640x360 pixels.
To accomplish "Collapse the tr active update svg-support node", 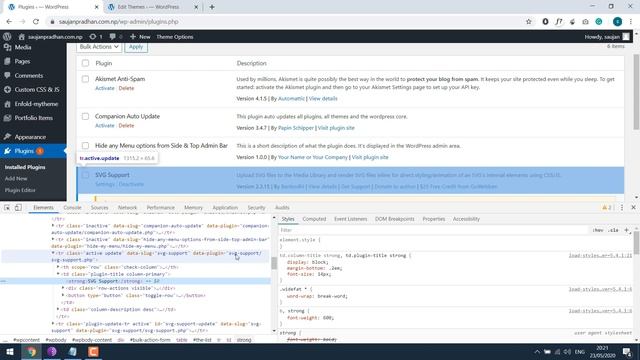I will [53, 253].
